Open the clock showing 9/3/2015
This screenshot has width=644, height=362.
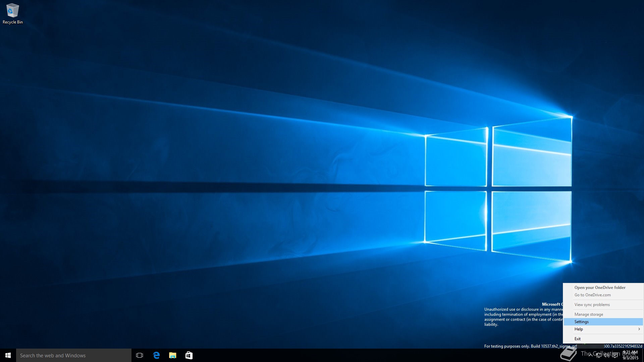point(630,355)
